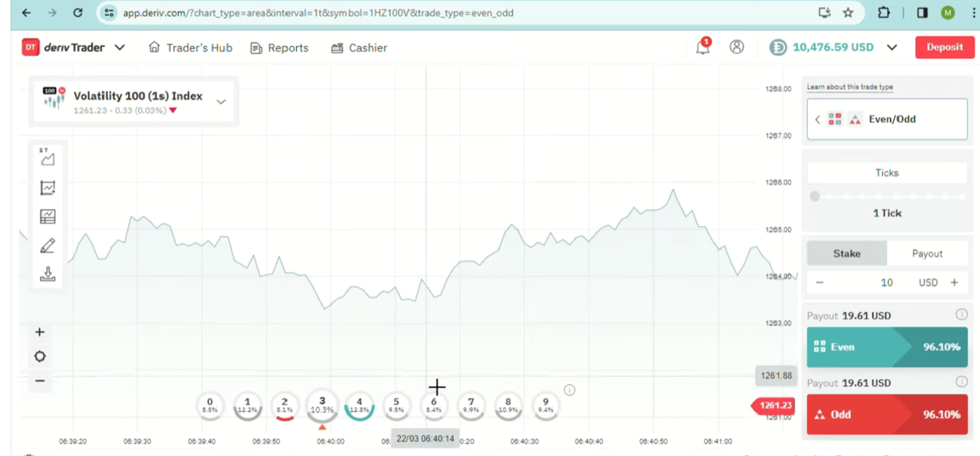Image resolution: width=980 pixels, height=456 pixels.
Task: Select digit 4 in the stats circles
Action: pos(360,405)
